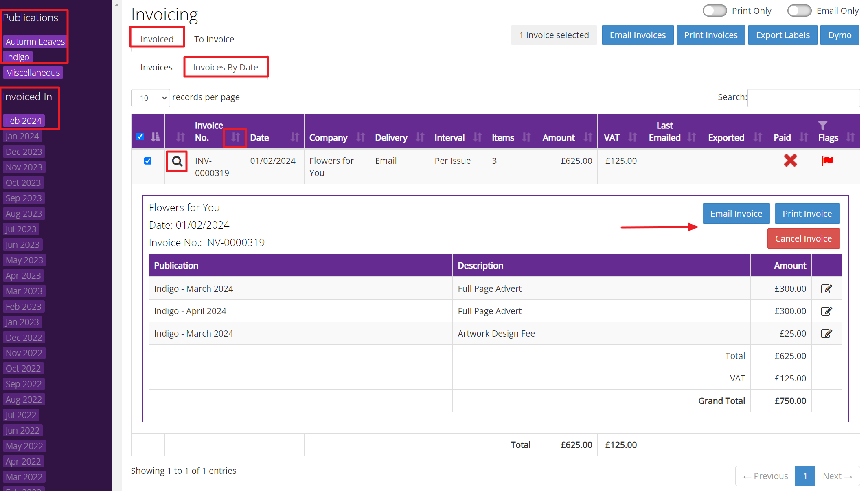The image size is (868, 491).
Task: Click the red flag on the Flowers for You row
Action: coord(827,161)
